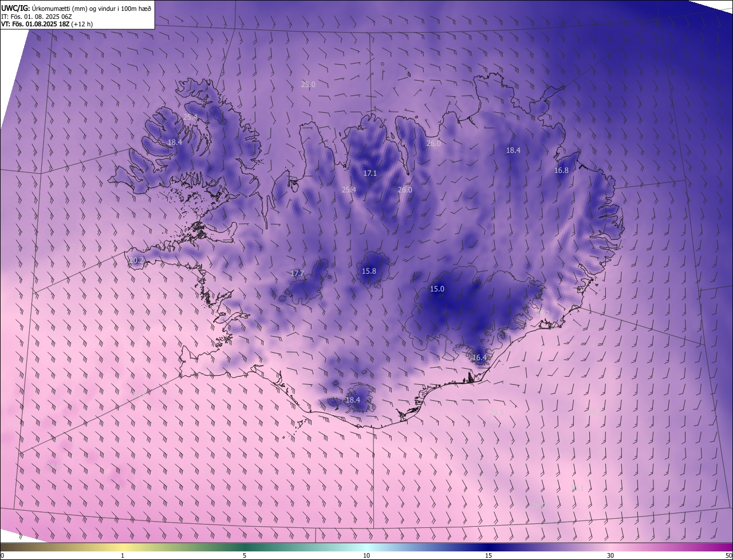733x560 pixels.
Task: Click the '5' label on the color scale
Action: pyautogui.click(x=245, y=555)
